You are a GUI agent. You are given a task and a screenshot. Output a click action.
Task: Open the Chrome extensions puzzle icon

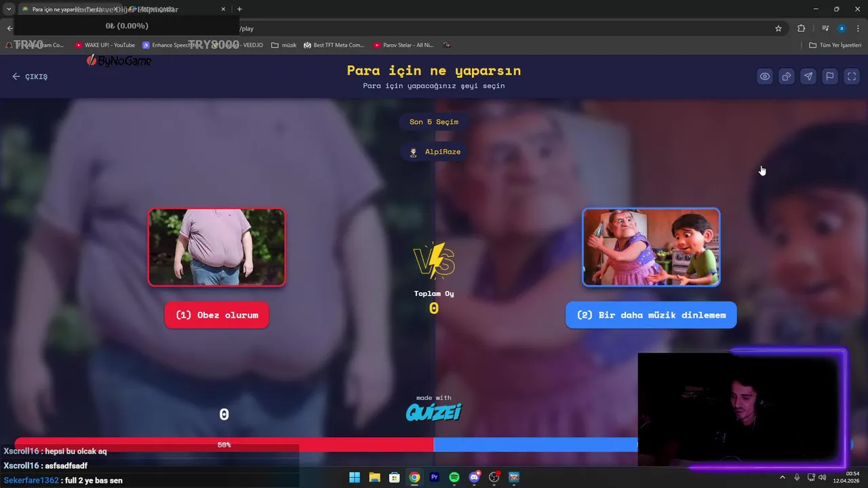[802, 28]
